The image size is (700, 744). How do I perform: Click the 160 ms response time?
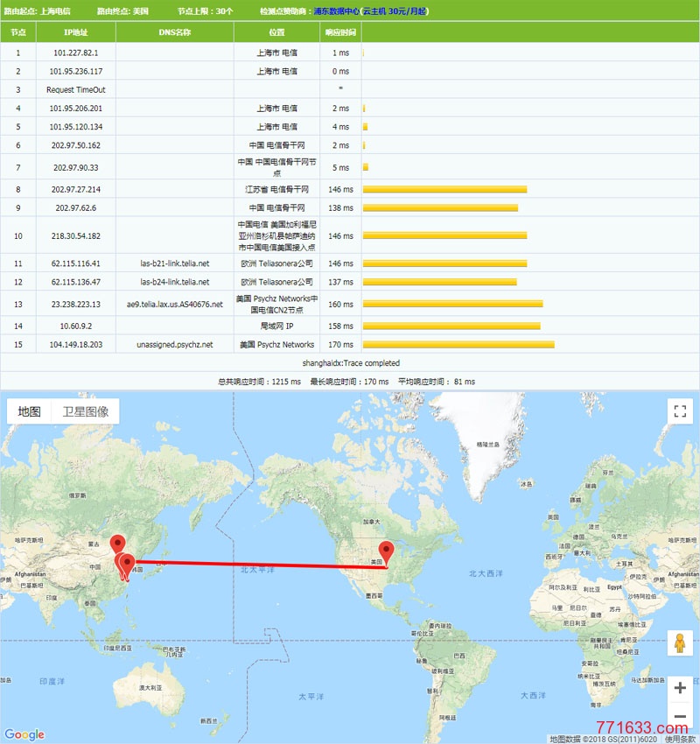[x=340, y=304]
